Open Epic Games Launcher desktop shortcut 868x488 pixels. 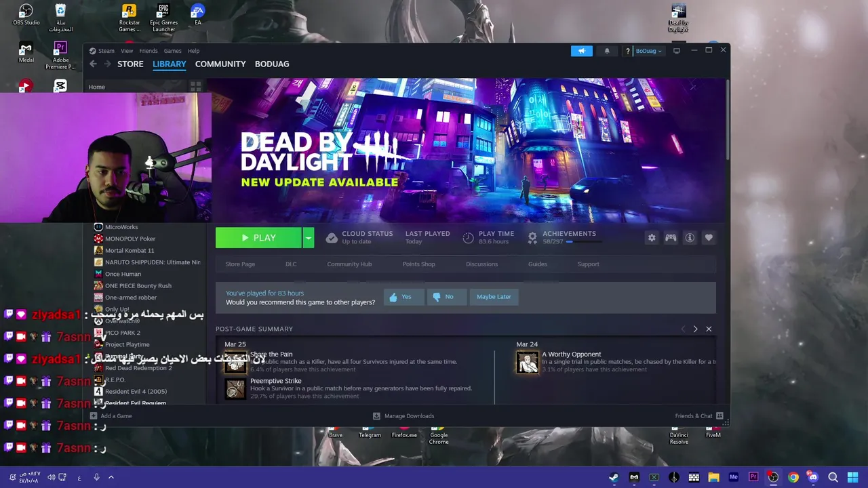click(163, 18)
